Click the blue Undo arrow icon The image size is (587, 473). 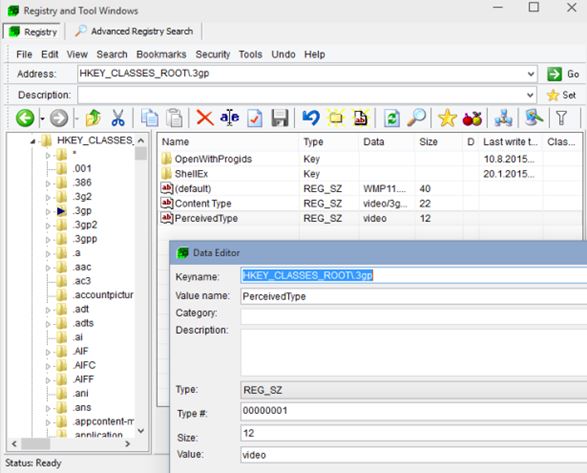click(x=311, y=118)
